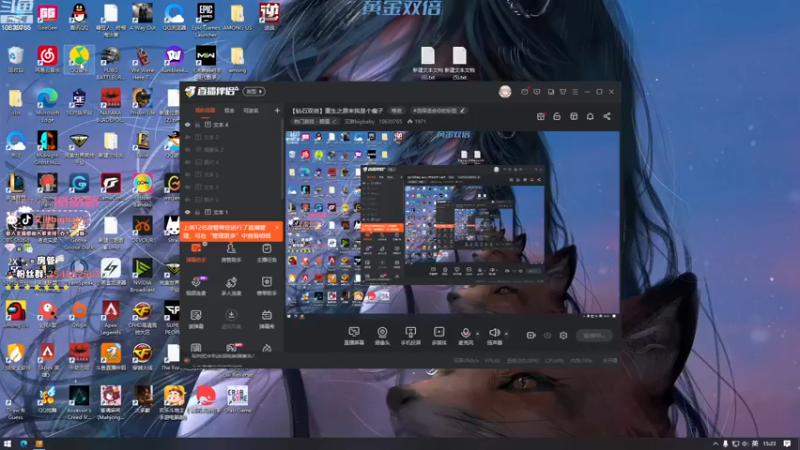The height and width of the screenshot is (450, 800).
Task: Expand speaker options arrow
Action: tap(506, 334)
